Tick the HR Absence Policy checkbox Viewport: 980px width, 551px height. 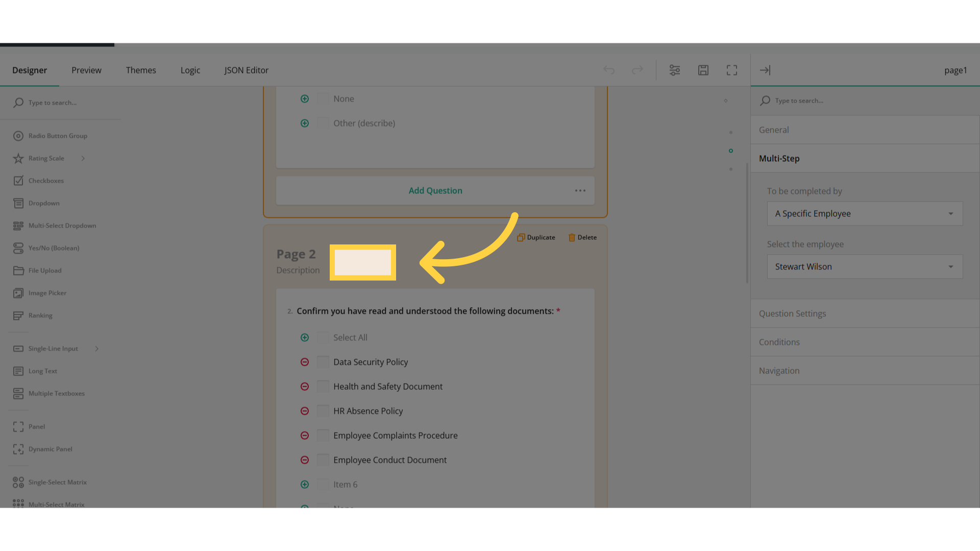point(323,411)
